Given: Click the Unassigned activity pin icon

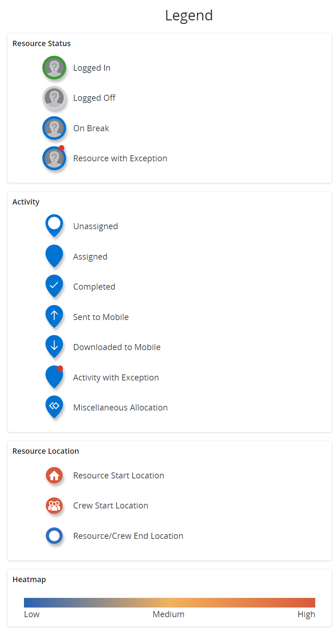Looking at the screenshot, I should click(x=54, y=225).
